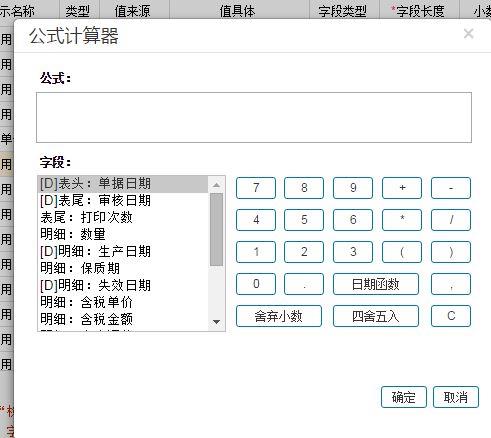Click the 字段类型 column header behind dialog
The image size is (491, 438).
coord(343,11)
